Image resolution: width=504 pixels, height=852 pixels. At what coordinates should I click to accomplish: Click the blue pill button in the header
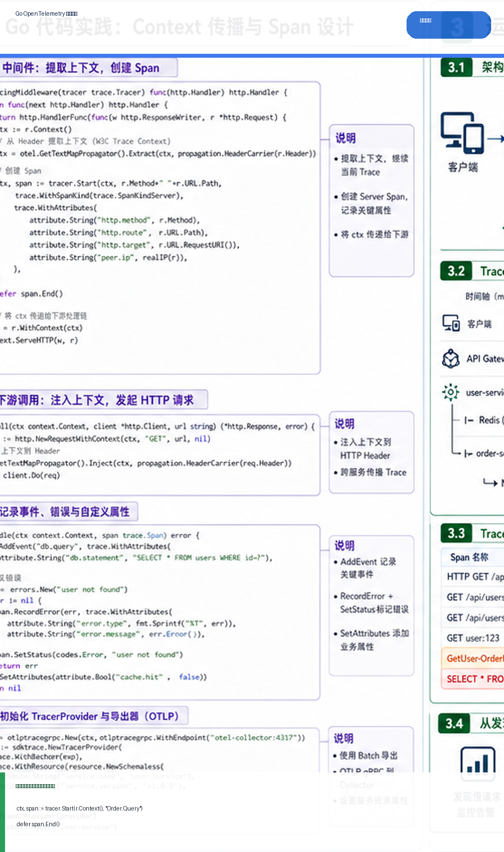(x=449, y=25)
